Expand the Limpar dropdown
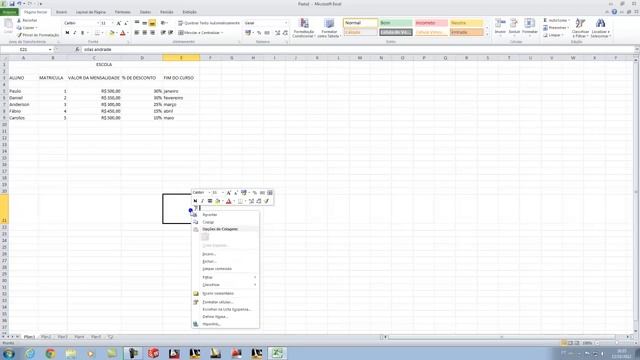 (563, 35)
